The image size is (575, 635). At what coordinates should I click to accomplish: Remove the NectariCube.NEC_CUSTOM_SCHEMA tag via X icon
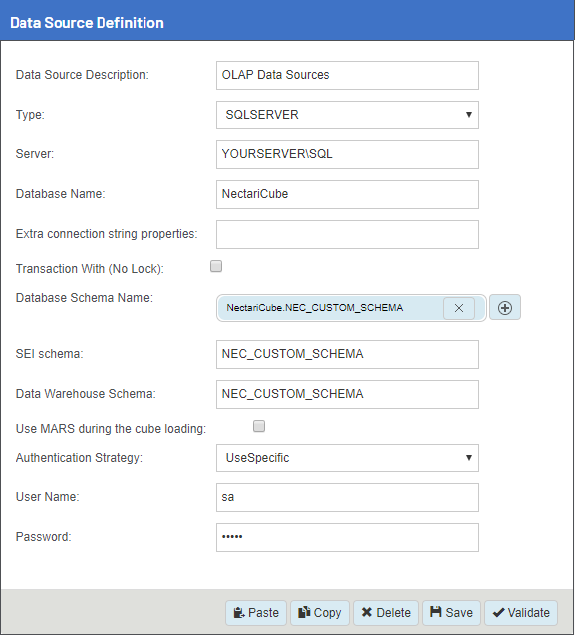pyautogui.click(x=459, y=308)
